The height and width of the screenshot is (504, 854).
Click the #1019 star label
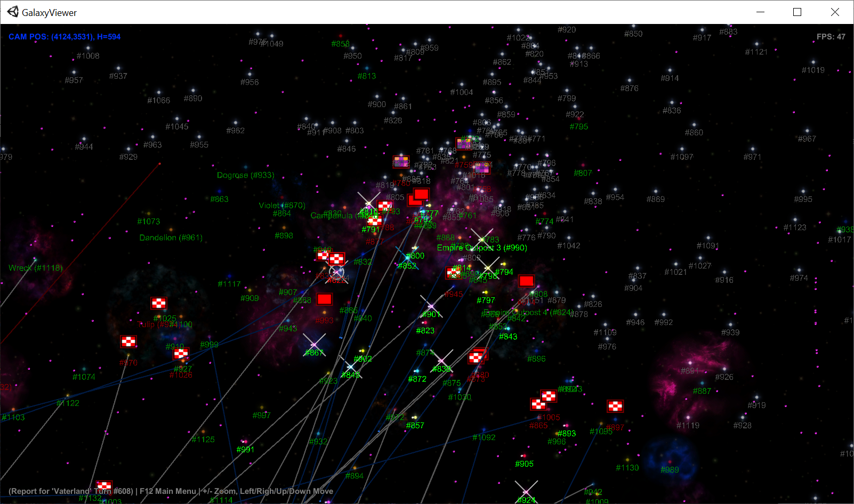click(x=813, y=70)
